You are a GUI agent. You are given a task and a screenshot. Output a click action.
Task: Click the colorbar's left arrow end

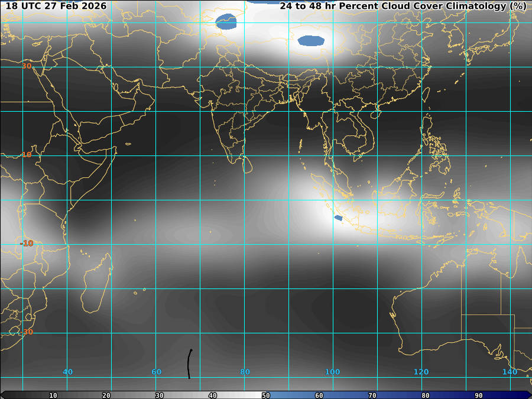coord(3,395)
